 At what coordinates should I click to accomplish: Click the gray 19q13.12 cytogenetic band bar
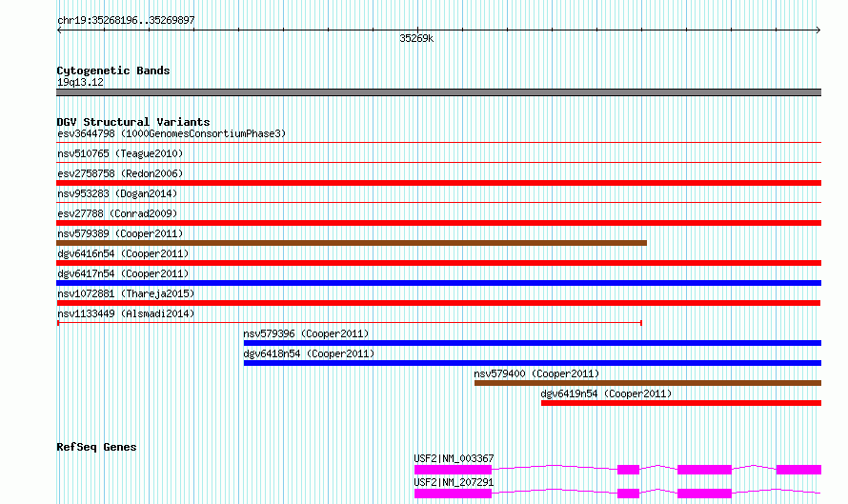point(438,92)
